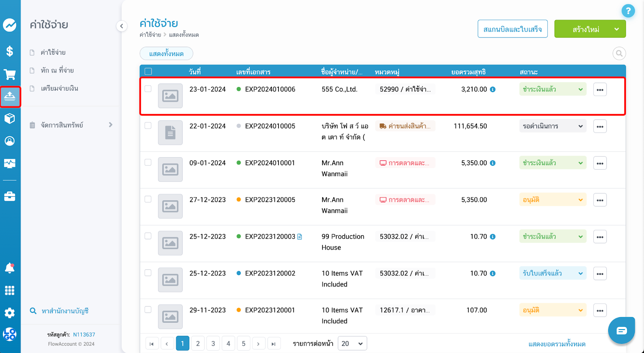Screen dimensions: 644x353
Task: Go to page 3 in pagination
Action: pyautogui.click(x=213, y=343)
